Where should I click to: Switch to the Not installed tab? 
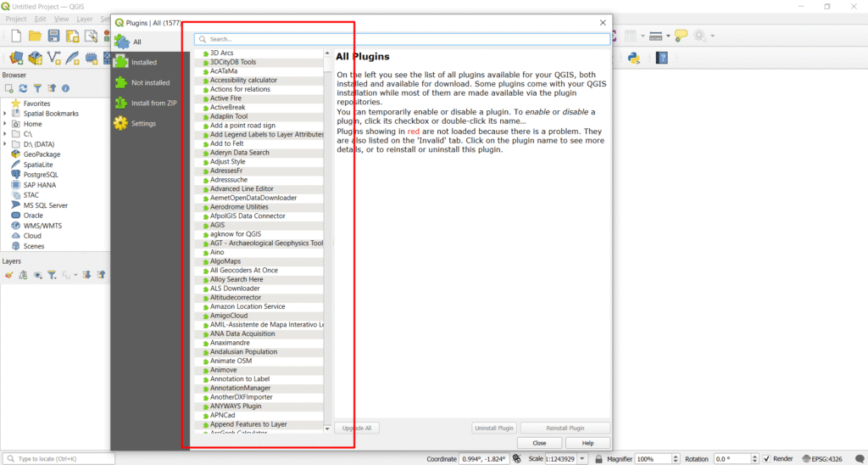[150, 82]
